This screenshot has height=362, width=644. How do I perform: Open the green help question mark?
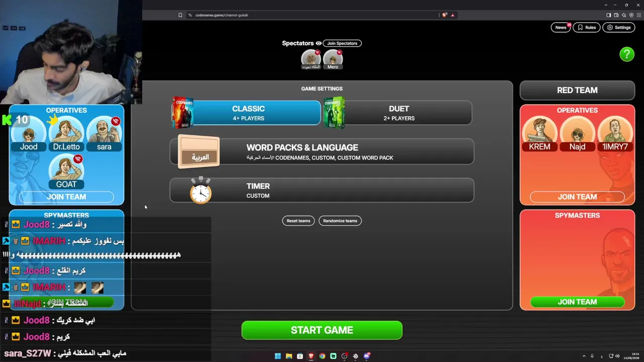(x=627, y=54)
